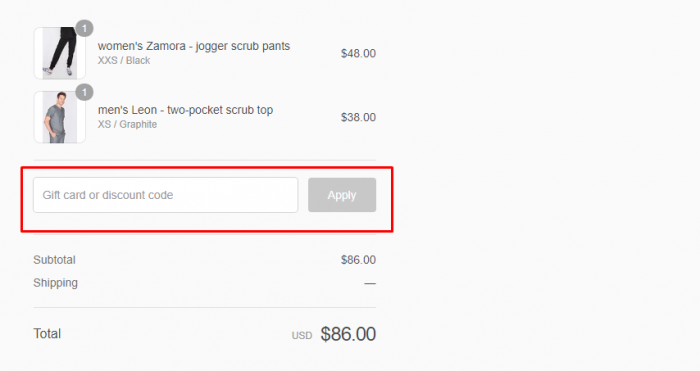Click the Subtotal label
The image size is (700, 371).
[54, 260]
